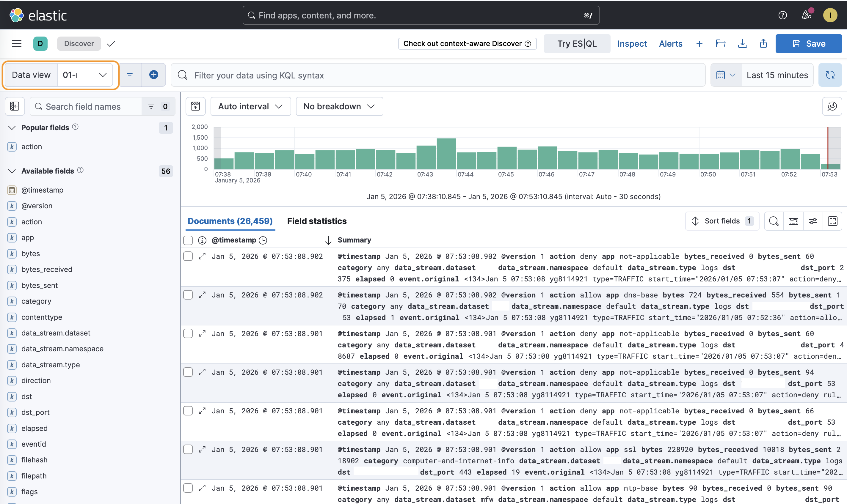This screenshot has width=847, height=504.
Task: Open the No breakdown dropdown
Action: point(339,106)
